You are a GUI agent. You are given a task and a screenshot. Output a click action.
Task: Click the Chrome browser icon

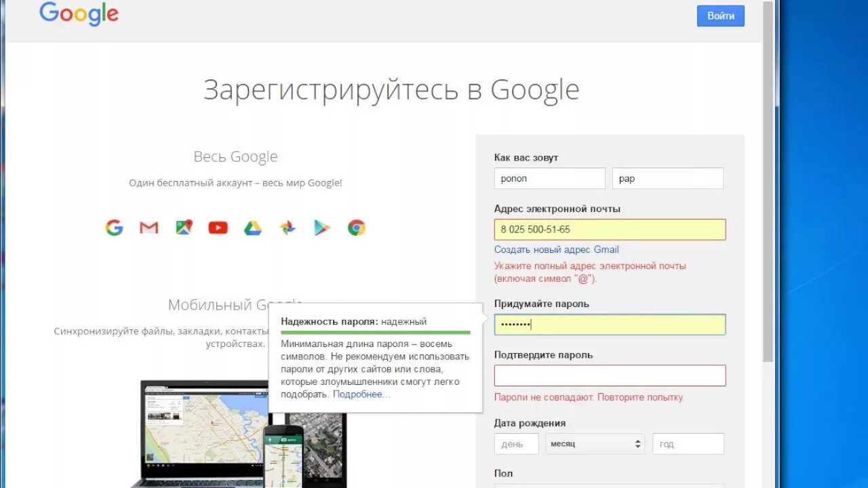tap(357, 228)
